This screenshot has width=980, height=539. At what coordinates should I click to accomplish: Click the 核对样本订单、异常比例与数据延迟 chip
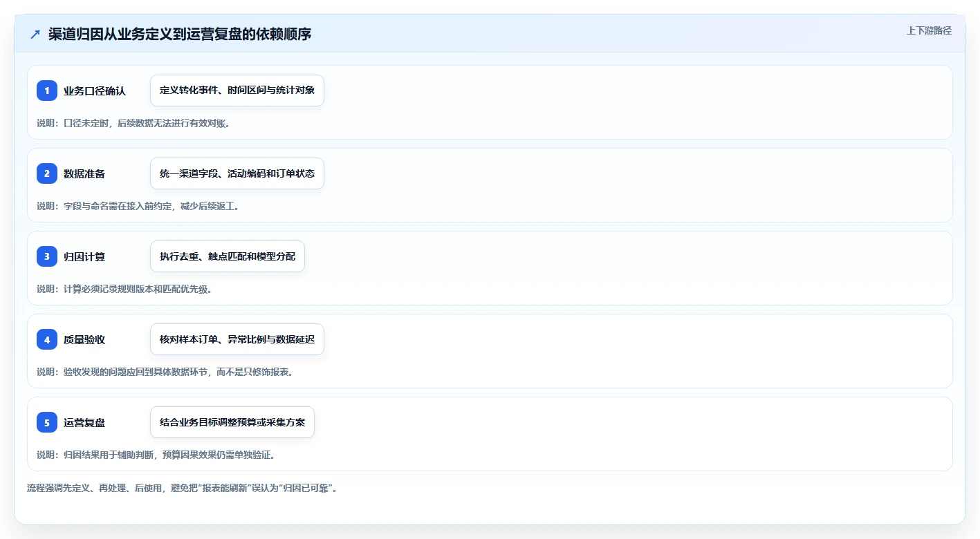click(x=237, y=339)
